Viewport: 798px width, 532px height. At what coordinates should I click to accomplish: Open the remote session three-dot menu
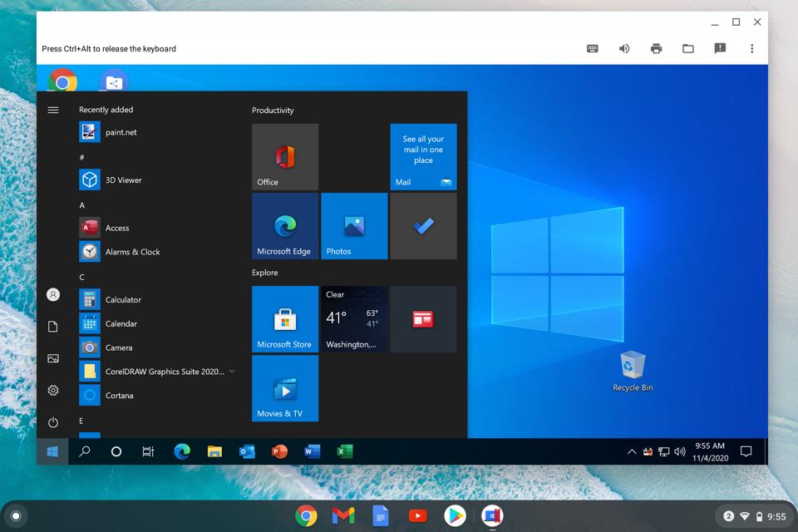[751, 49]
